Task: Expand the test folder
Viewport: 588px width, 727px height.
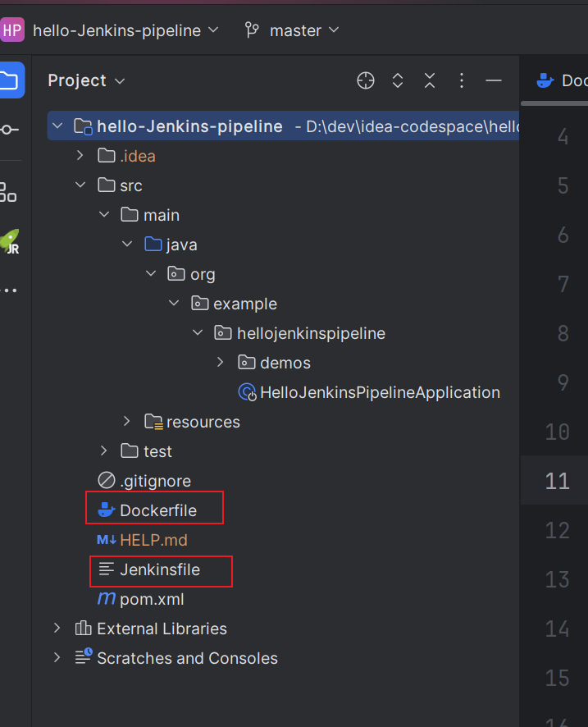Action: (x=104, y=450)
